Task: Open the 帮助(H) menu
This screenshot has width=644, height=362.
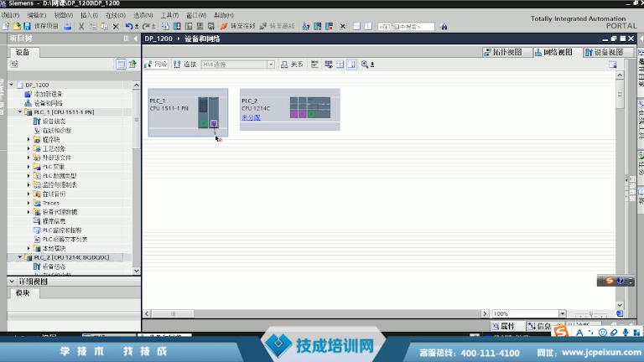Action: pyautogui.click(x=224, y=15)
